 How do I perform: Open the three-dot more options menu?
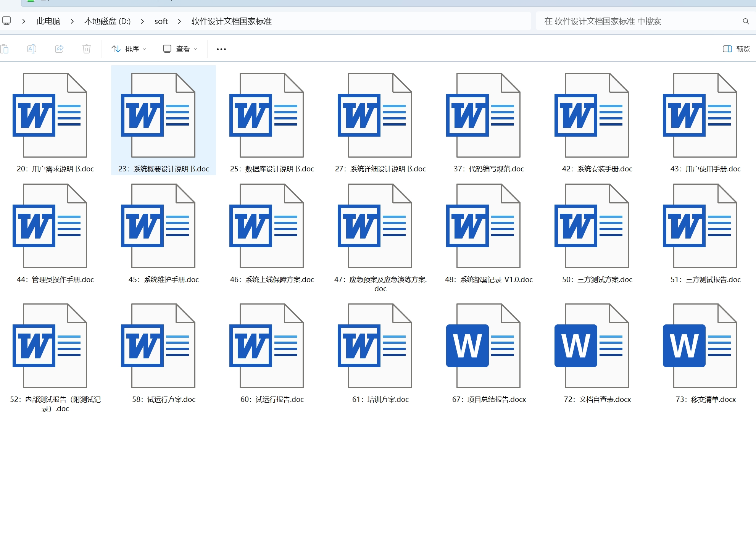tap(221, 49)
